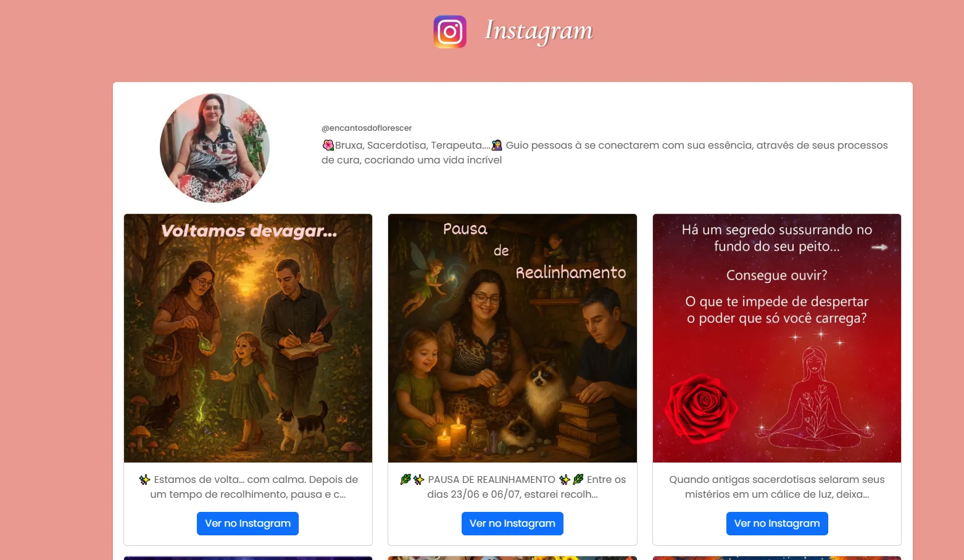Click 'Ver no Instagram' under the 'PAUSA DE REALINHAMENTO' post
The width and height of the screenshot is (964, 560).
click(x=512, y=524)
